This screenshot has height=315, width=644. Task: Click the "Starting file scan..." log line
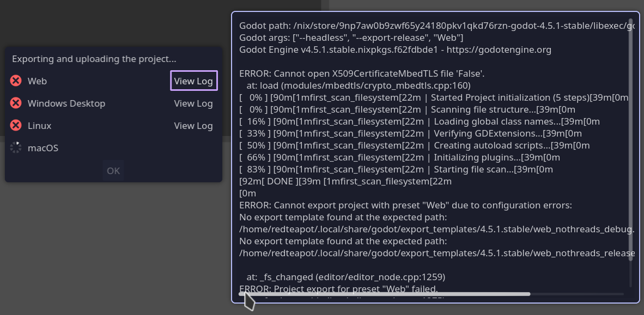(x=396, y=169)
